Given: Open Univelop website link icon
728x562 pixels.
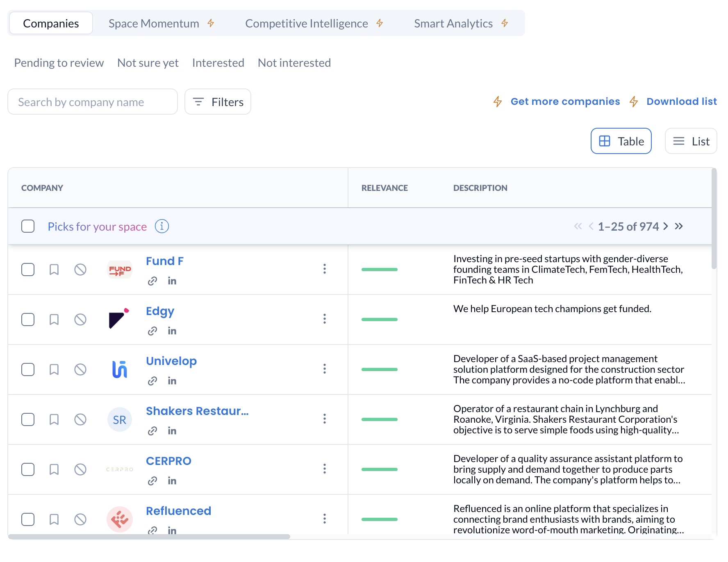Looking at the screenshot, I should tap(152, 381).
